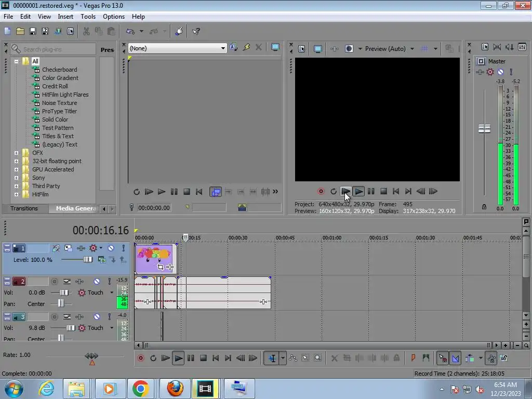532x399 pixels.
Task: Expand the OFX folder
Action: click(16, 153)
